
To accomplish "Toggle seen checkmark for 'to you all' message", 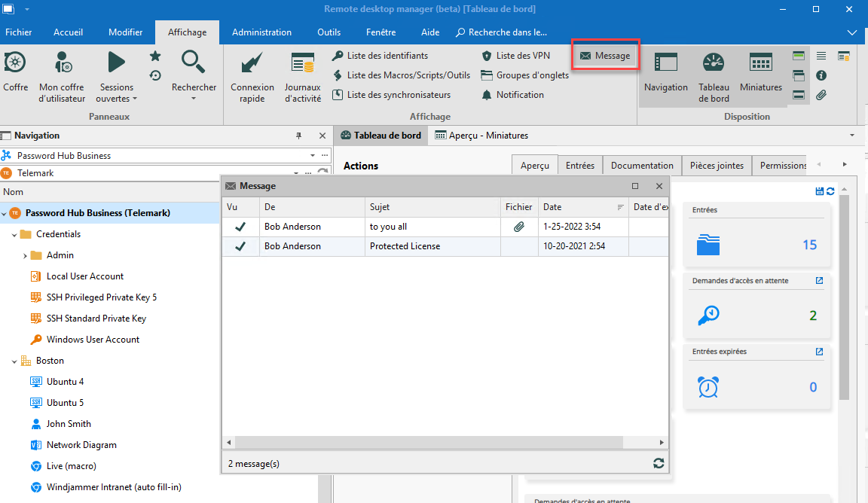I will (240, 227).
